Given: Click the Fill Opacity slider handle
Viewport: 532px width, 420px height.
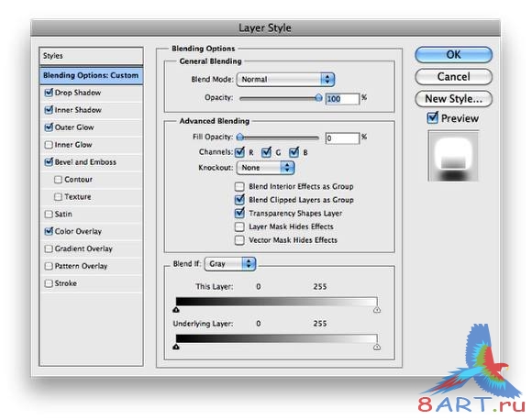Looking at the screenshot, I should 240,137.
